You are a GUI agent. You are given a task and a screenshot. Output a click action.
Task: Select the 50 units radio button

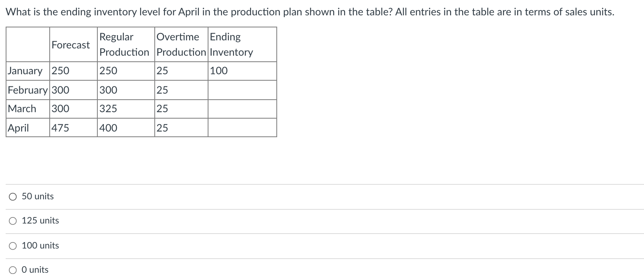pos(13,196)
